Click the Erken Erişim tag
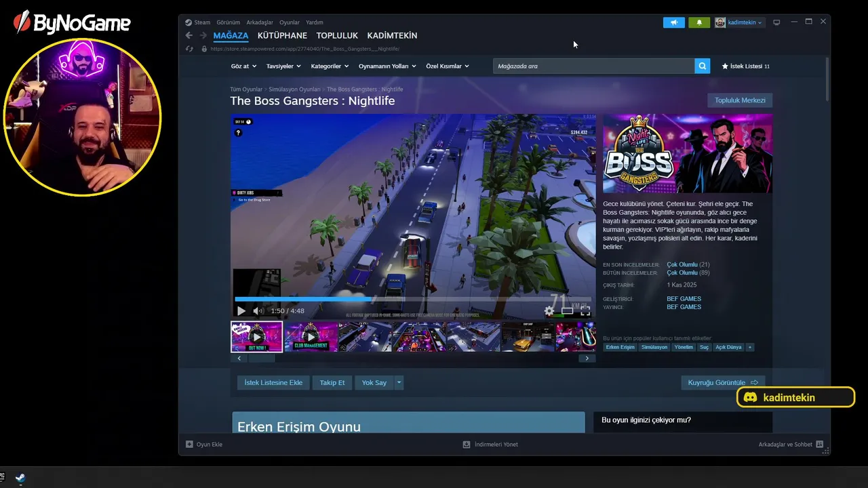868x488 pixels. click(620, 347)
